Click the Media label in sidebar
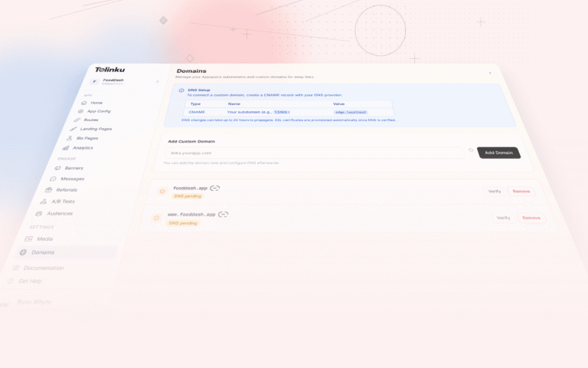The width and height of the screenshot is (588, 368). tap(44, 239)
